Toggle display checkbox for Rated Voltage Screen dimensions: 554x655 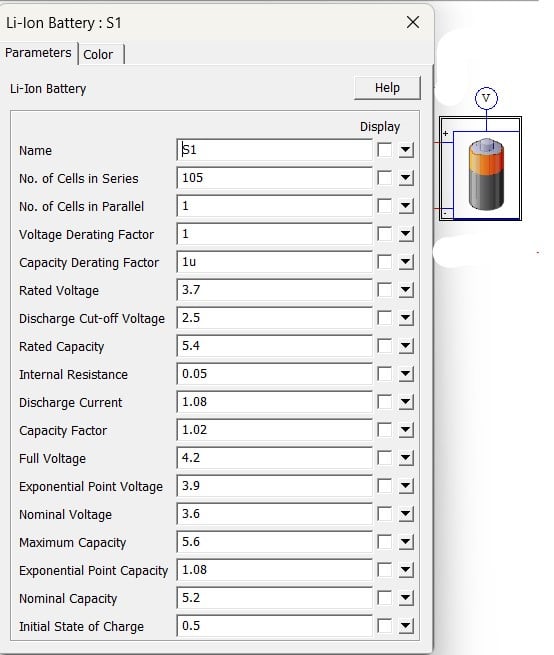tap(384, 290)
